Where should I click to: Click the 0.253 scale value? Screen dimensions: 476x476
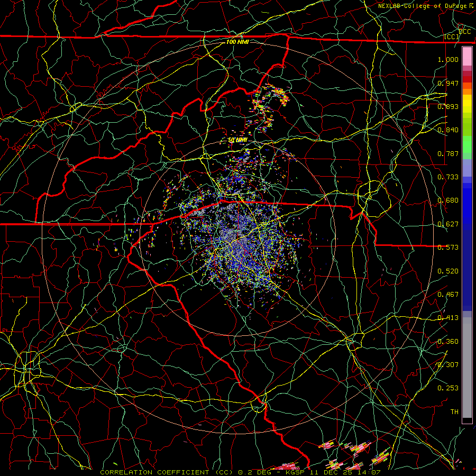coord(448,388)
